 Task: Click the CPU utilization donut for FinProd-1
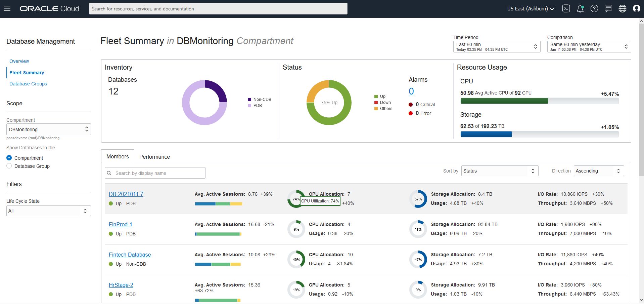(x=296, y=229)
